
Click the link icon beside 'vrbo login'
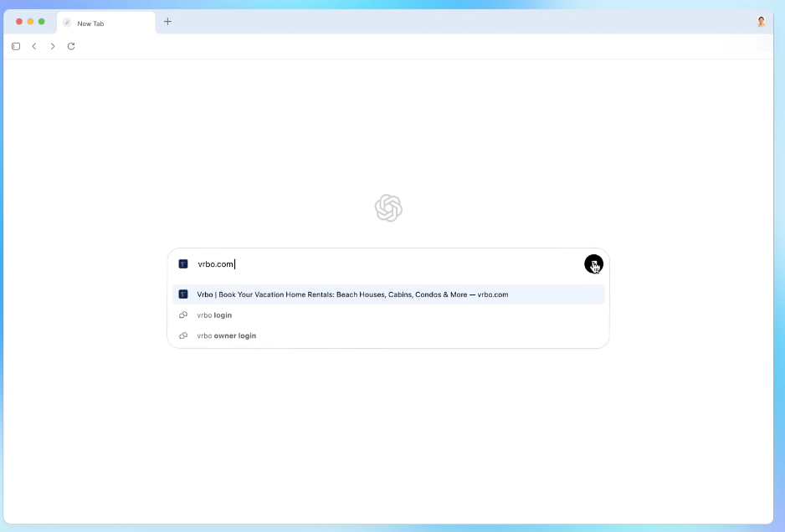pyautogui.click(x=183, y=315)
